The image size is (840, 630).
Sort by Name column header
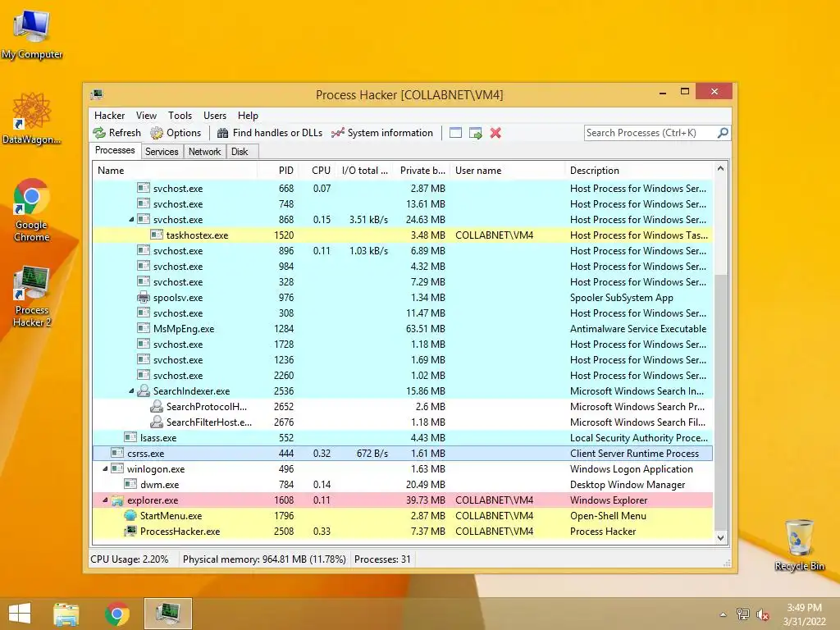click(175, 171)
